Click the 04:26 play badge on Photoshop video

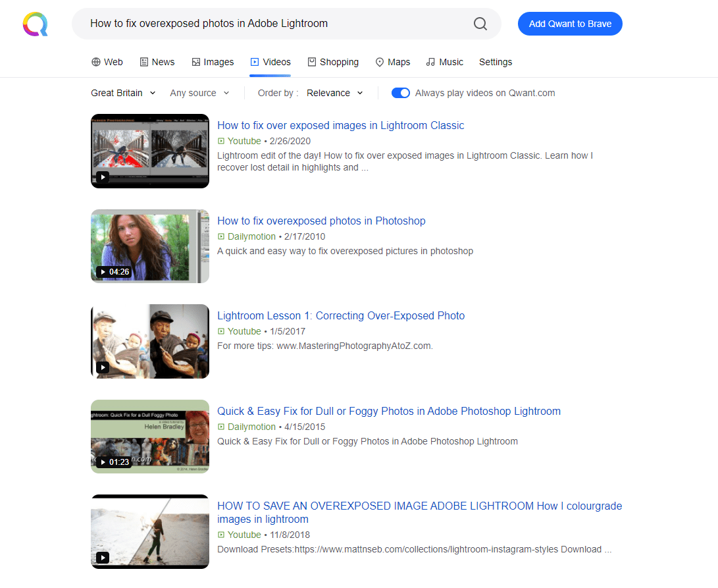114,272
